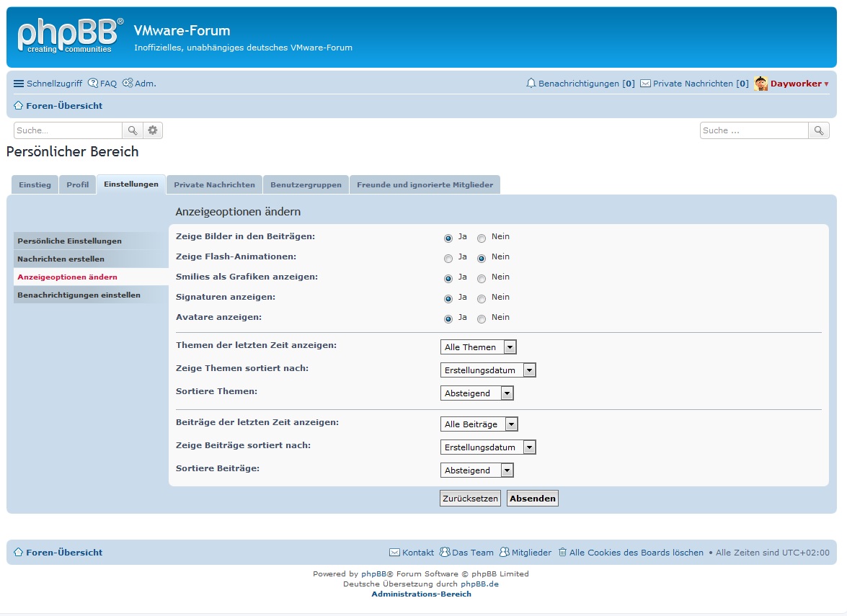847x616 pixels.
Task: Click the bell icon for Benachrichtigungen
Action: [531, 84]
